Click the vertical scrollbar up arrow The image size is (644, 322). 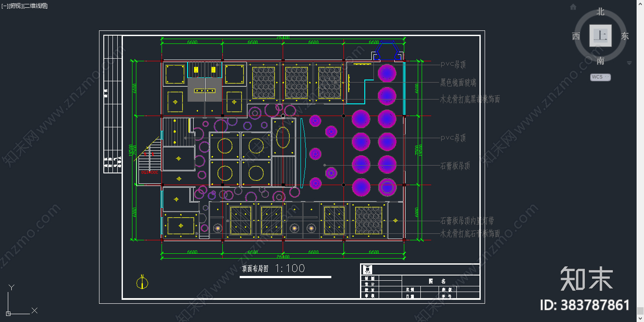coord(641,3)
